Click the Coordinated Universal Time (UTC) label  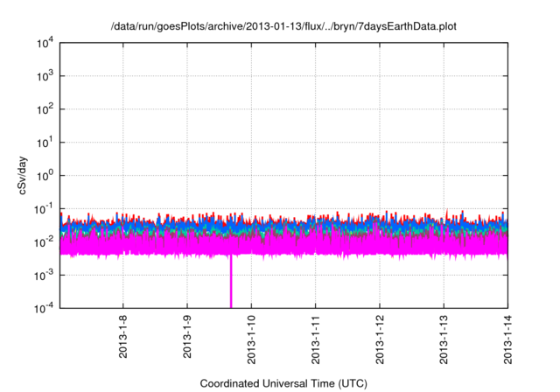click(x=283, y=383)
